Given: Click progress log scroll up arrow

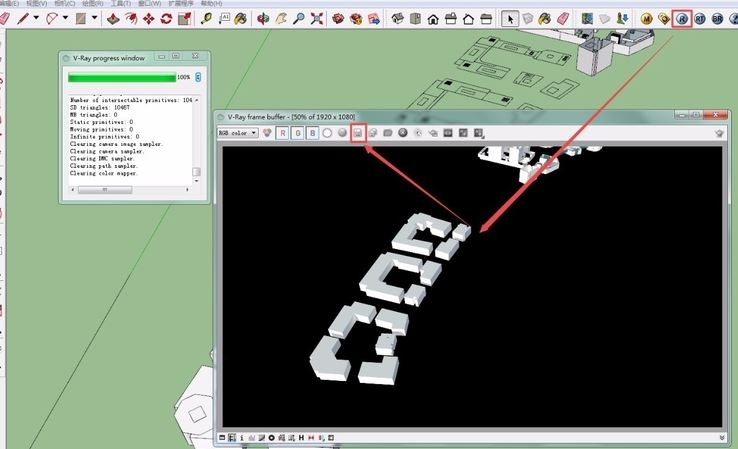Looking at the screenshot, I should (x=197, y=100).
